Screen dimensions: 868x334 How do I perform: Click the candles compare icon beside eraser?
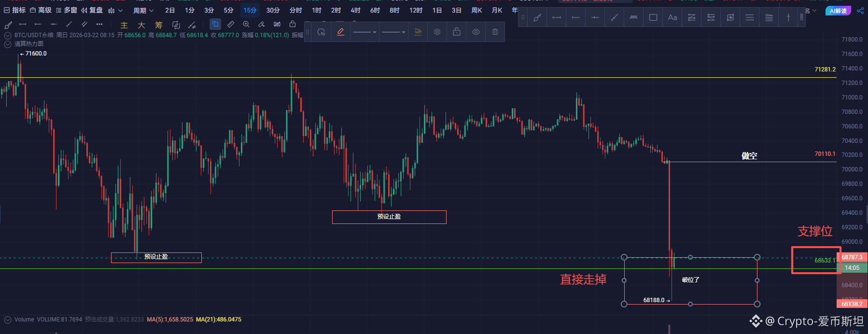tap(277, 24)
